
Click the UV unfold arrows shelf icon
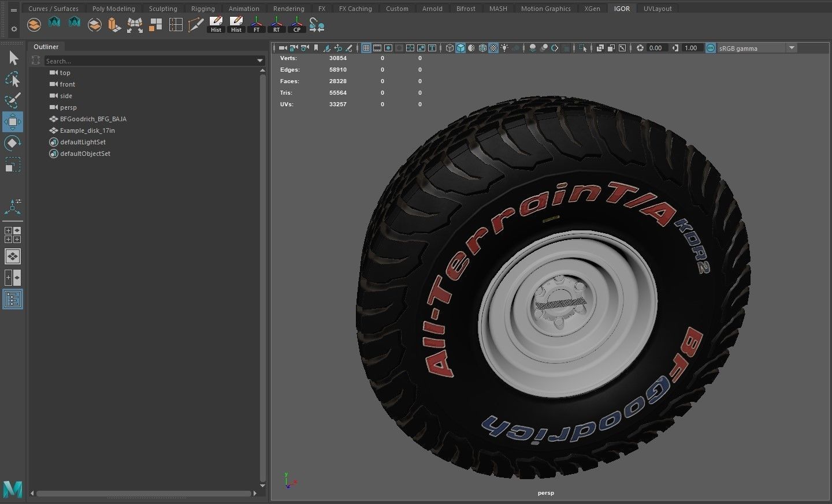pos(135,25)
